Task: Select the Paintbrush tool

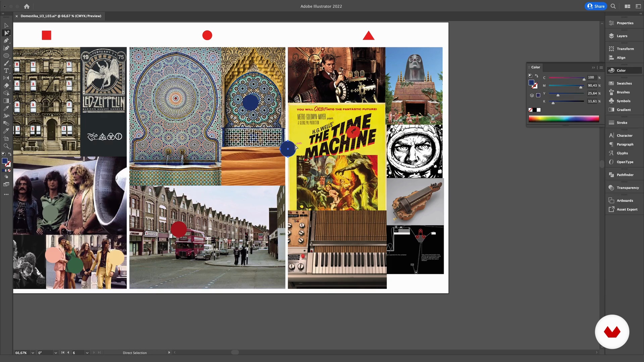Action: 6,63
